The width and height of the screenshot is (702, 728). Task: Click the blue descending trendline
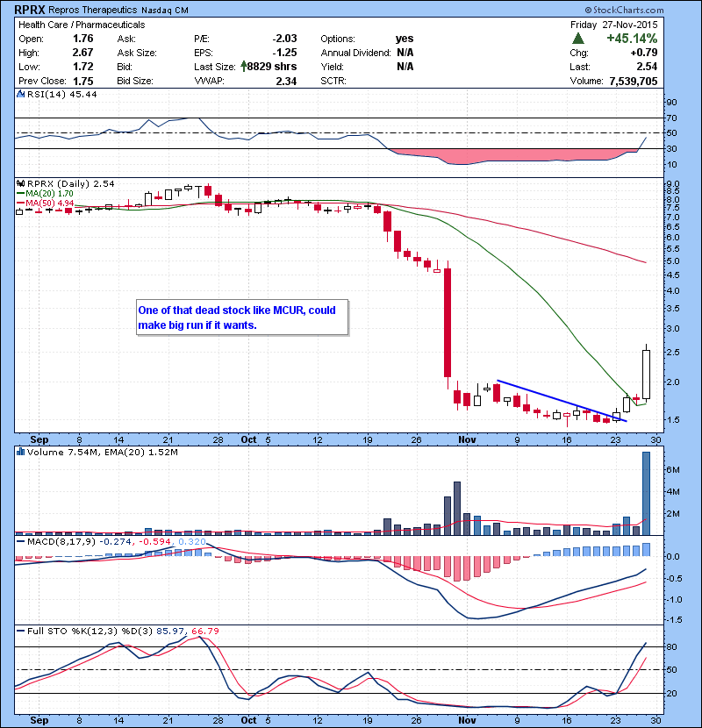click(x=562, y=401)
